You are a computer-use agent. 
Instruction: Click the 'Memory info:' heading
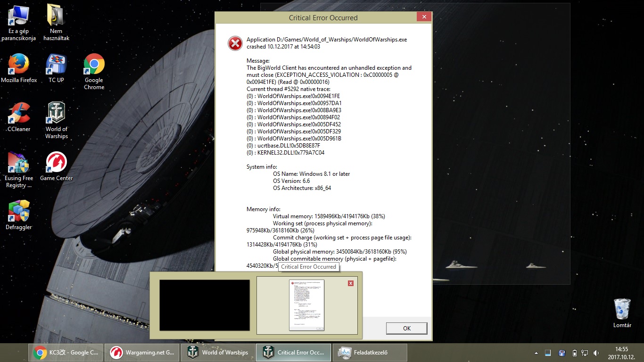pos(264,209)
